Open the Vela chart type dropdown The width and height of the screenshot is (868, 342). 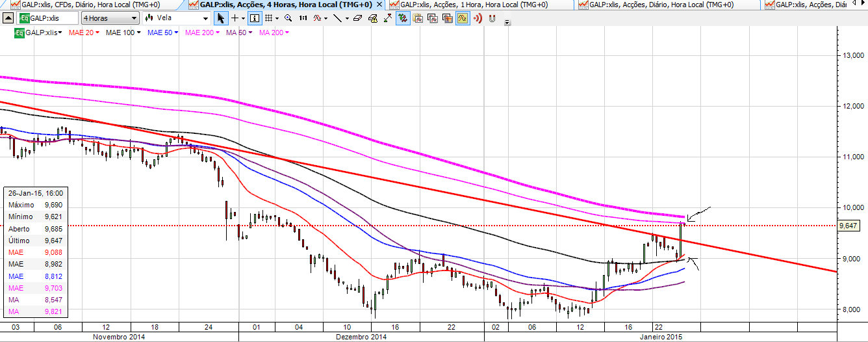[175, 18]
